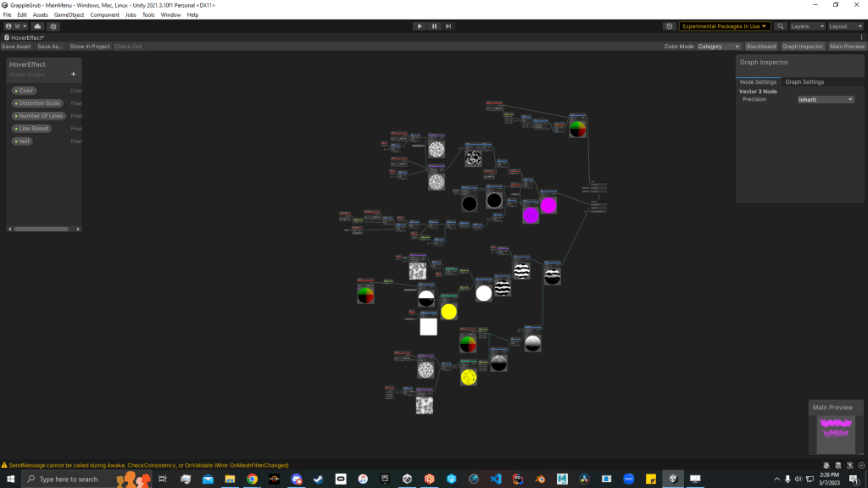Viewport: 868px width, 488px height.
Task: Open the cloud services icon
Action: pos(38,26)
